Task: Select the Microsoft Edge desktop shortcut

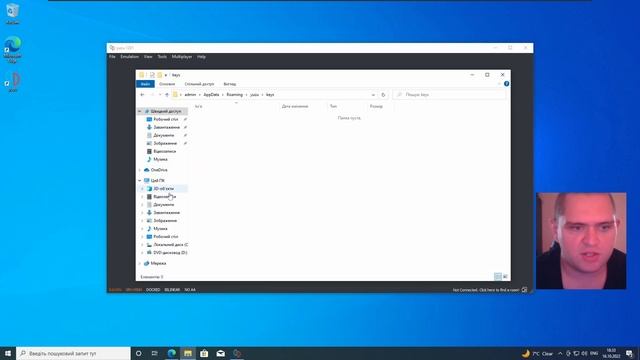Action: pos(13,49)
